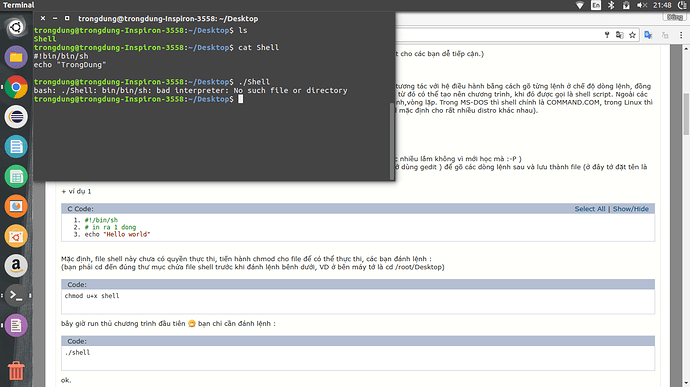This screenshot has height=387, width=690.
Task: Open the session power menu in the top panel
Action: click(682, 5)
